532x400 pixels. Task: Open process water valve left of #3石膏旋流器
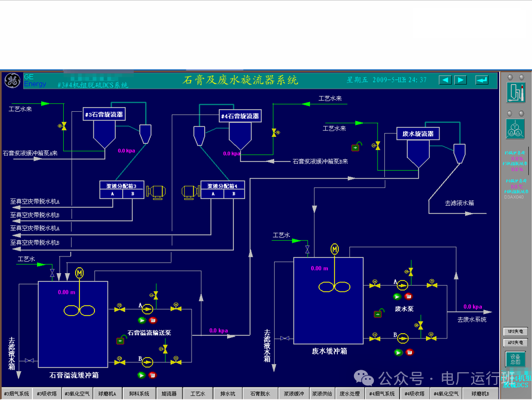pos(63,126)
